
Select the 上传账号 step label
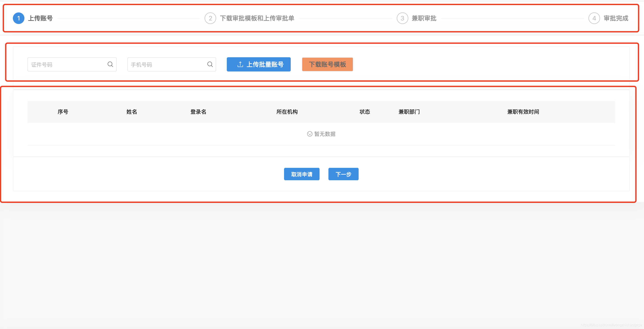40,18
